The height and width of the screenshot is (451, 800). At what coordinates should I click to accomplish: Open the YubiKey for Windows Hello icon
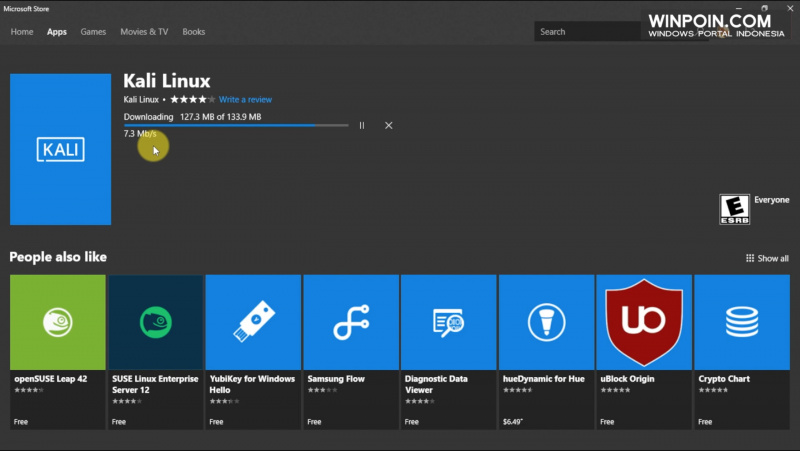(254, 322)
